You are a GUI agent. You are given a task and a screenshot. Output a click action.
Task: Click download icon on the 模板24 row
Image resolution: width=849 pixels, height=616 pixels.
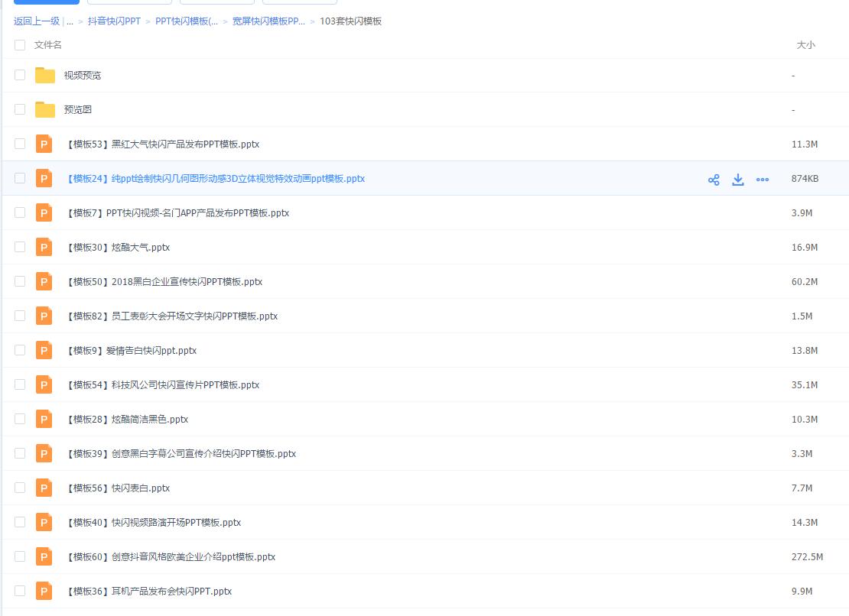click(738, 180)
